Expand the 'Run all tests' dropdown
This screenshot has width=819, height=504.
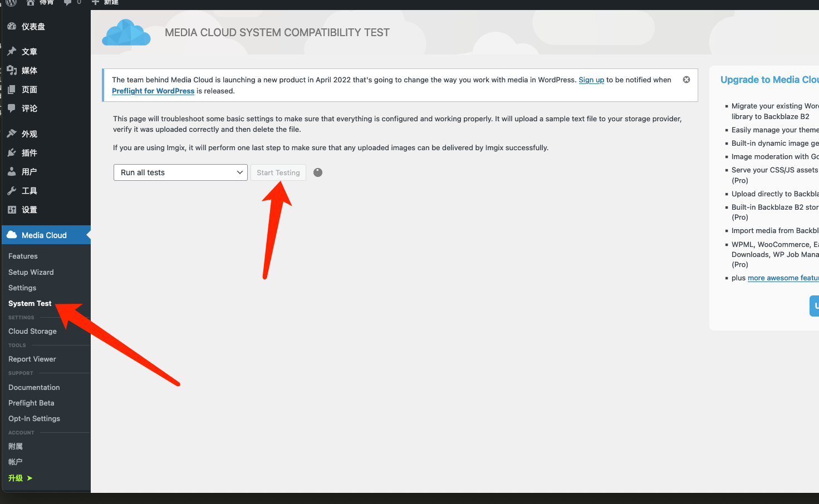180,172
